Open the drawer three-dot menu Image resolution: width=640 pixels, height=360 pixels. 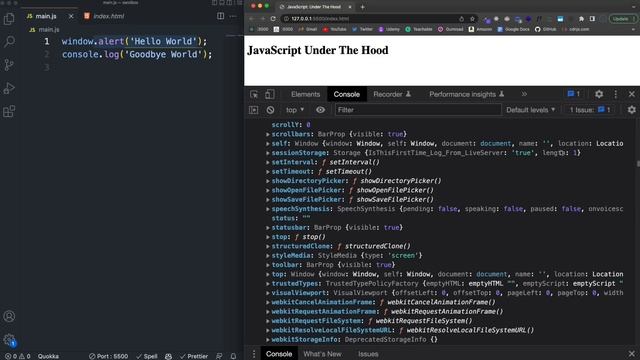coord(253,354)
